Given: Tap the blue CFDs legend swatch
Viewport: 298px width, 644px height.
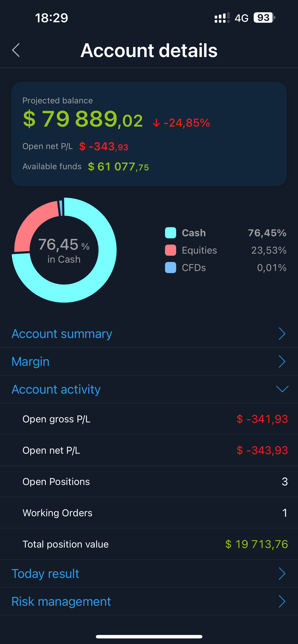Looking at the screenshot, I should (x=170, y=268).
